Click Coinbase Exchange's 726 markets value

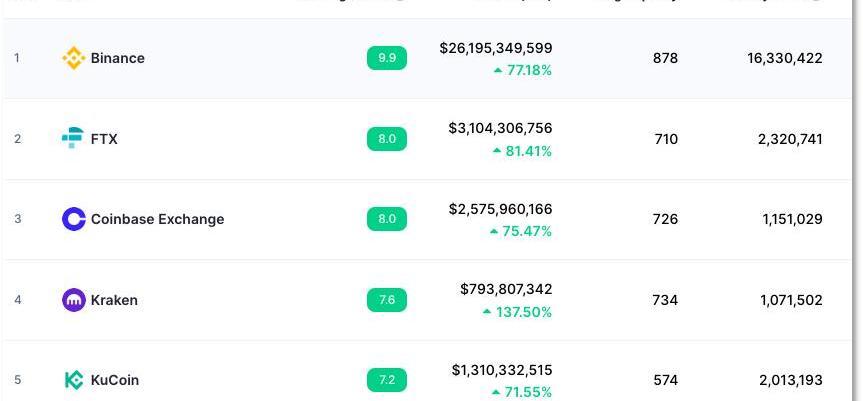[665, 219]
